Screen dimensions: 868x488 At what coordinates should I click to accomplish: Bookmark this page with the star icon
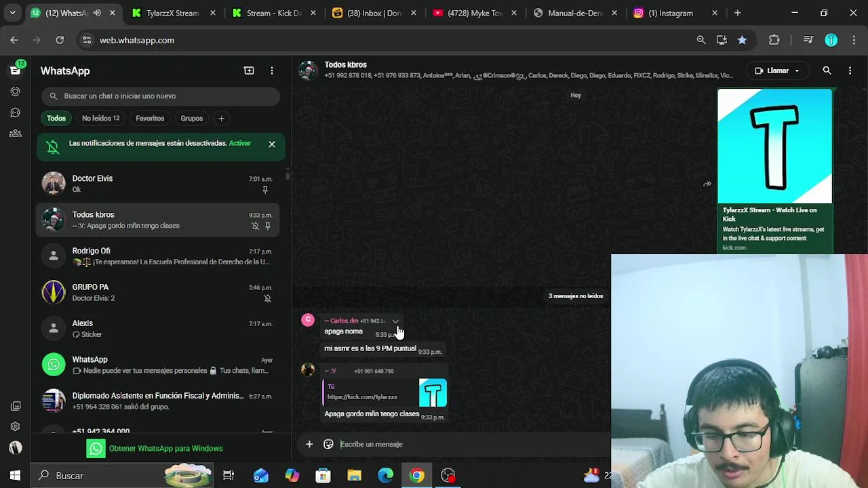tap(742, 40)
